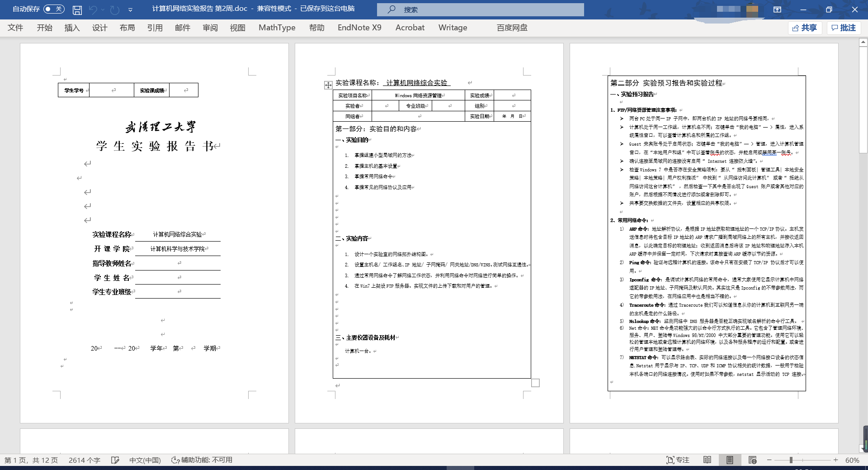Open the Undo history dropdown arrow
This screenshot has width=868, height=470.
103,9
